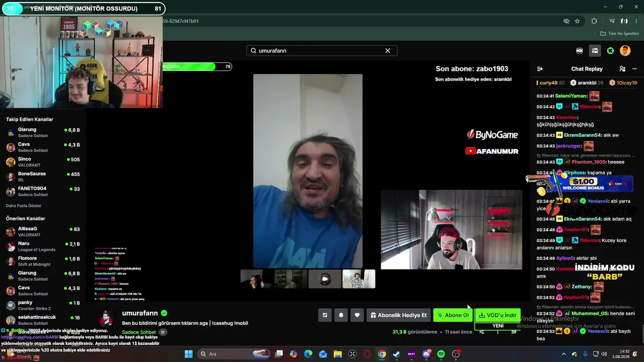The image size is (644, 362).
Task: Open chat users list icon
Action: click(622, 69)
